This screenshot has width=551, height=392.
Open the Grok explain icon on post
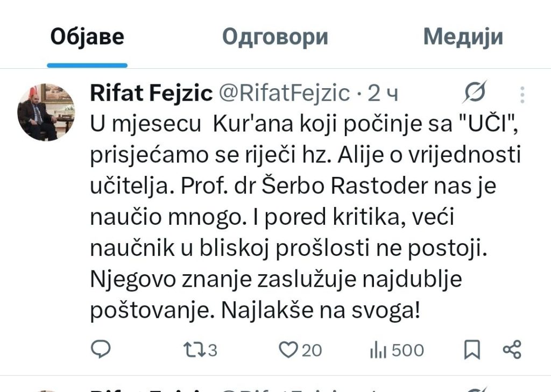click(x=475, y=93)
